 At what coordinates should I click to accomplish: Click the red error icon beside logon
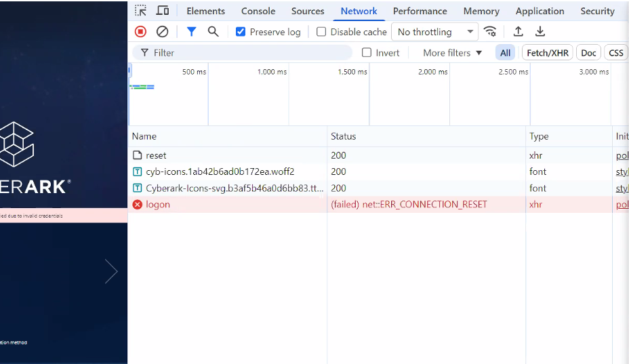pos(137,205)
